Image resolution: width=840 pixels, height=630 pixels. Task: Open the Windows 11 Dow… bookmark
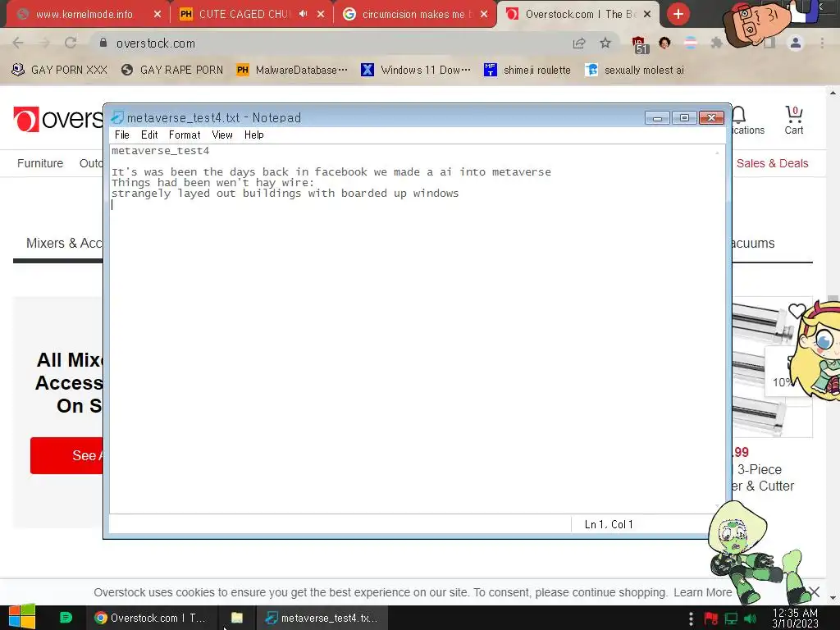[x=416, y=71]
